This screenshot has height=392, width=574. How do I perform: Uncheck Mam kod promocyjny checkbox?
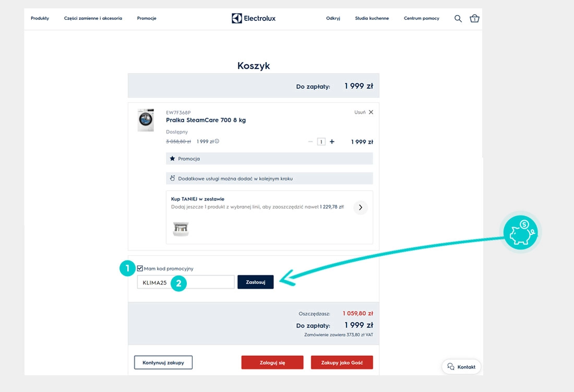140,268
